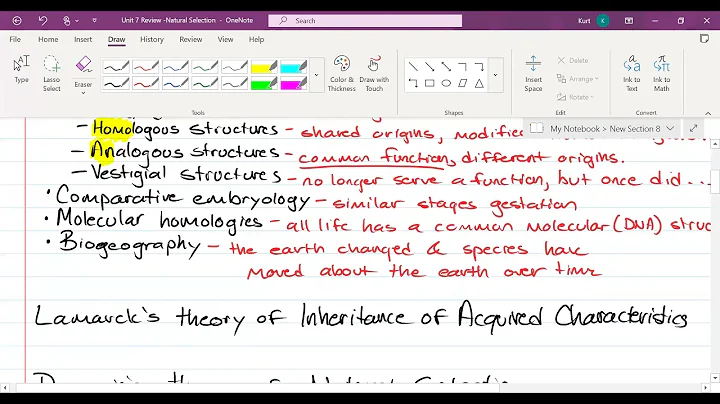720x404 pixels.
Task: Select the yellow highlighter
Action: point(264,67)
